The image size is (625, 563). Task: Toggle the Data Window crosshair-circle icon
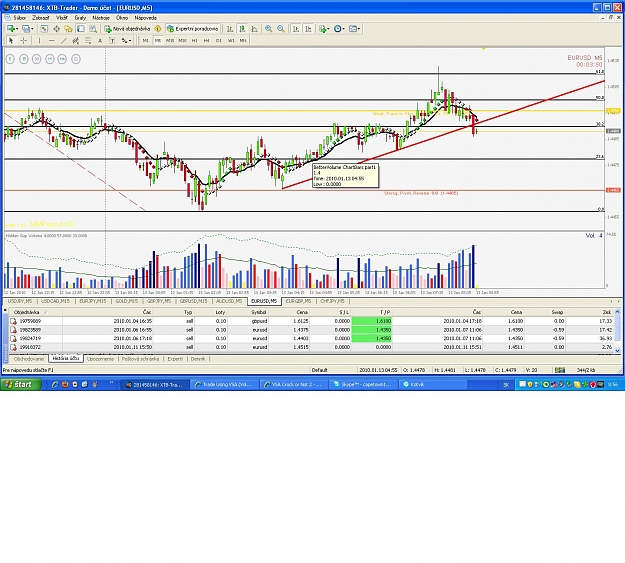[57, 29]
